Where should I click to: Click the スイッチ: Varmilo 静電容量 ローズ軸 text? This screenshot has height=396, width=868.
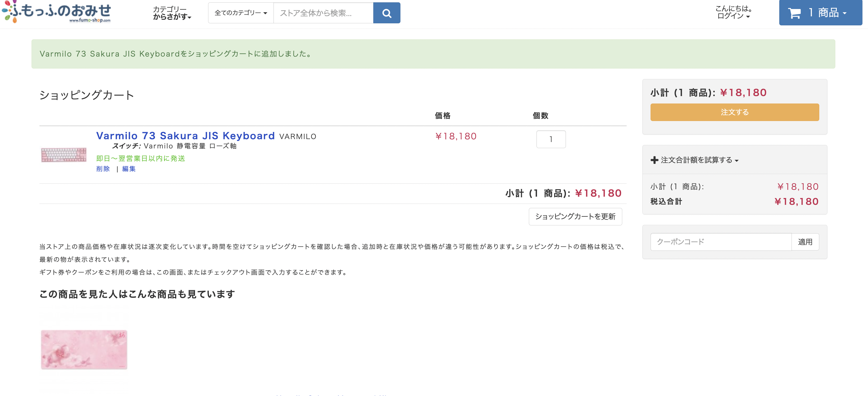pyautogui.click(x=174, y=146)
